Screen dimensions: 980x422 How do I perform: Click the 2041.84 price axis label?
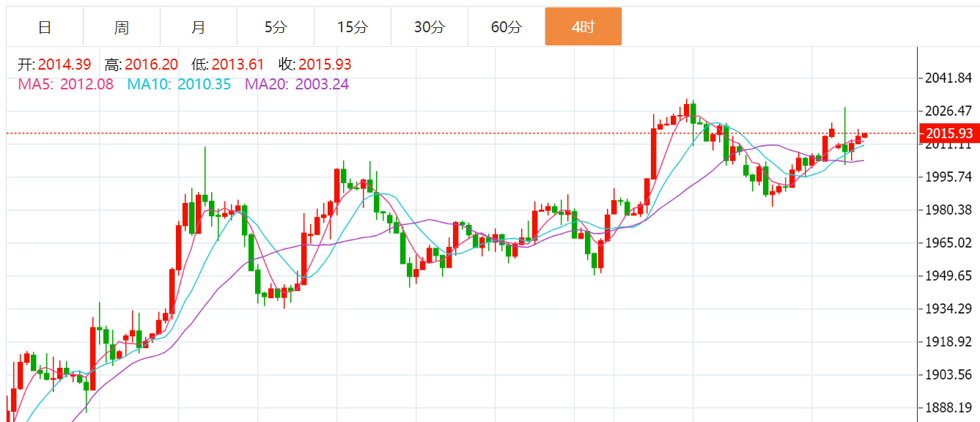949,78
